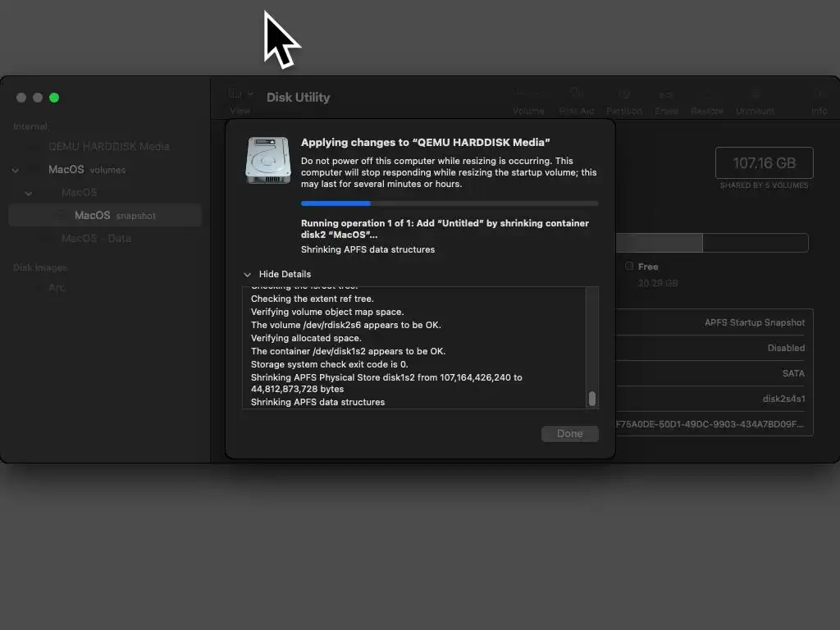Collapse the log using Hide Details chevron
This screenshot has width=840, height=630.
pos(248,274)
